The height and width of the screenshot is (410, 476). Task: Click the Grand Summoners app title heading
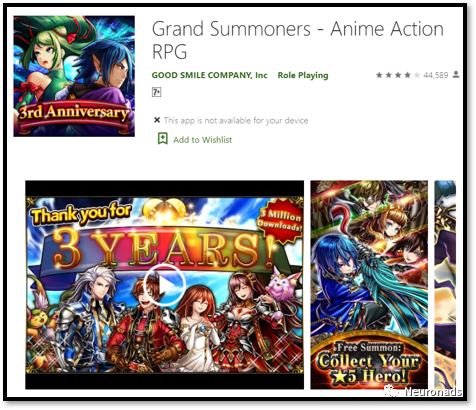(x=298, y=40)
